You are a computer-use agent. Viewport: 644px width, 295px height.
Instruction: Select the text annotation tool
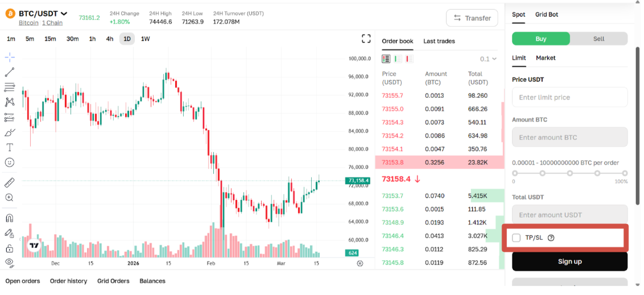coord(10,147)
